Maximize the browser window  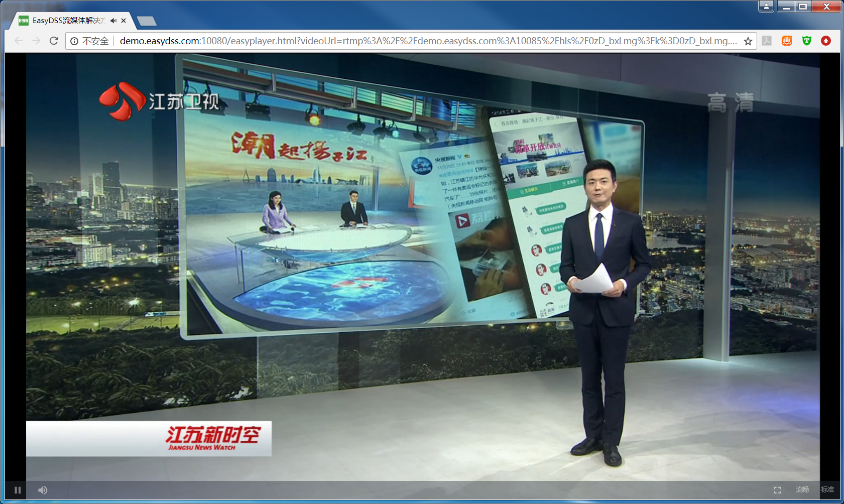803,7
